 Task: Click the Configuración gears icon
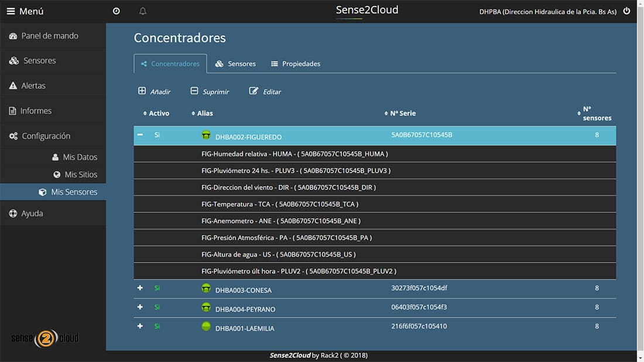coord(13,136)
